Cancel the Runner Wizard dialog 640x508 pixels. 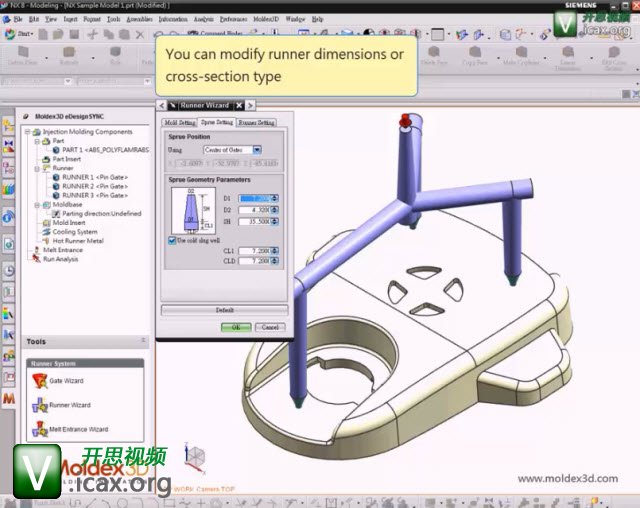click(x=270, y=327)
